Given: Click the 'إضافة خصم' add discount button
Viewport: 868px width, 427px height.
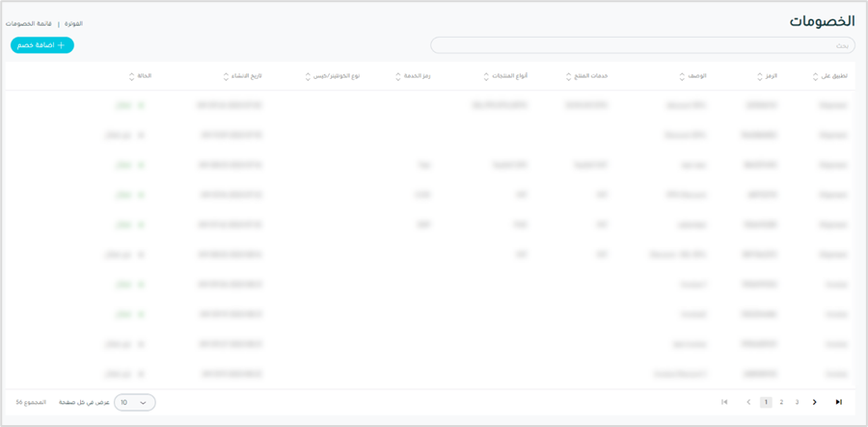Looking at the screenshot, I should pyautogui.click(x=42, y=45).
